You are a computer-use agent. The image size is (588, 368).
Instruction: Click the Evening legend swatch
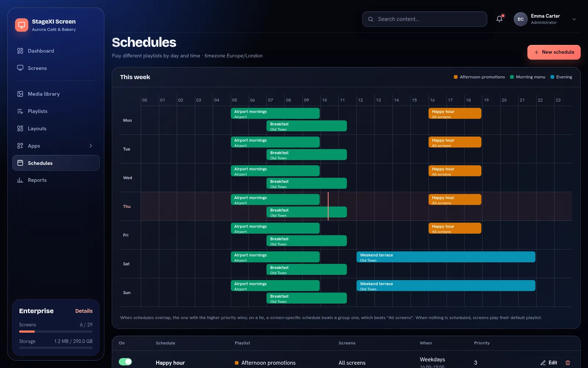(552, 77)
